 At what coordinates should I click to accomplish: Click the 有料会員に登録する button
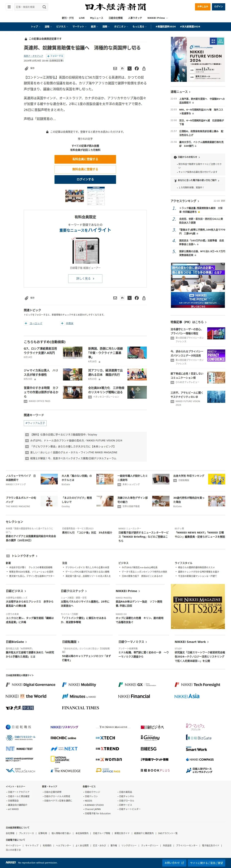pos(85,159)
